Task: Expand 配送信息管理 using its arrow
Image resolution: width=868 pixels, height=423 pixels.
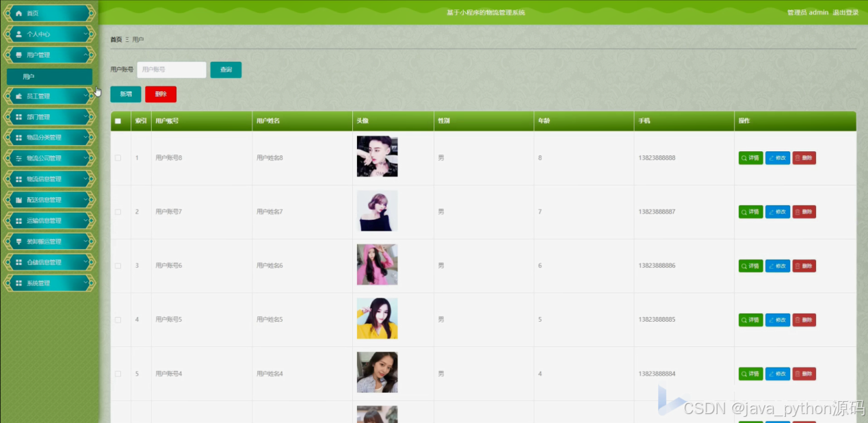Action: [86, 200]
